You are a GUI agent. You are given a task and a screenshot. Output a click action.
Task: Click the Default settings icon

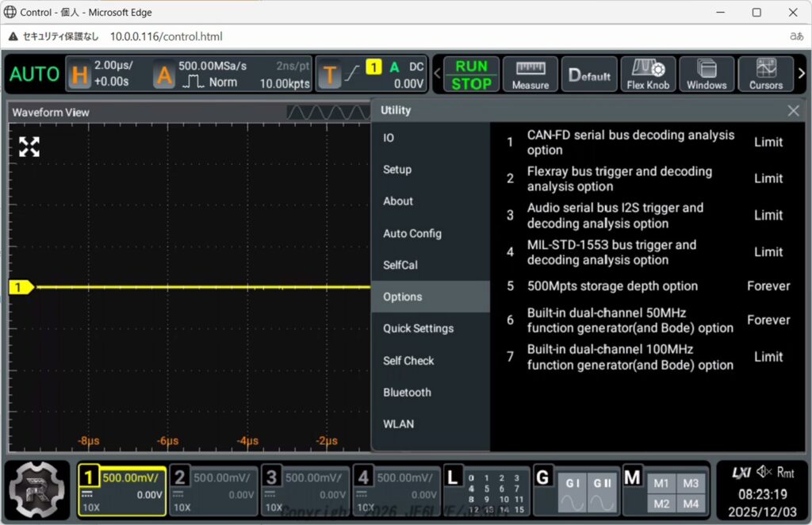point(589,75)
